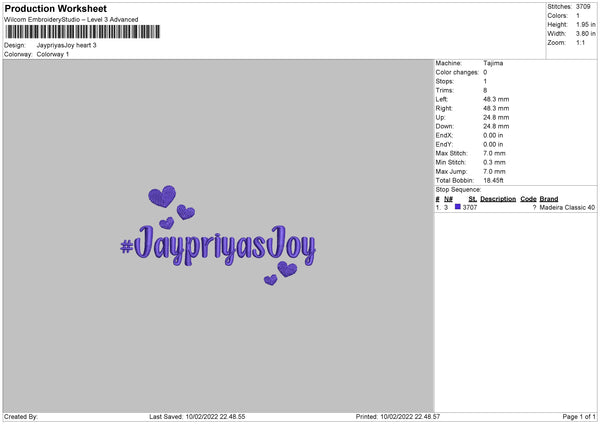Click the barcode under the header
Viewport: 600px width, 424px height.
pos(83,32)
